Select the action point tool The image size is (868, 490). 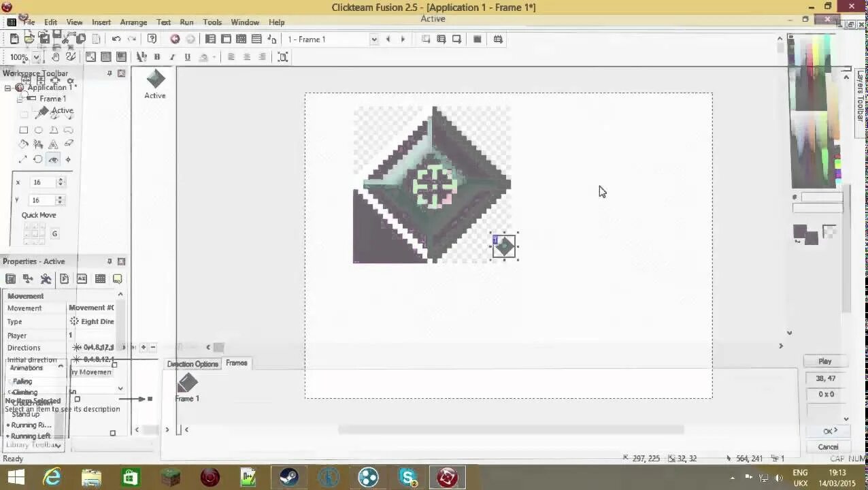click(68, 159)
